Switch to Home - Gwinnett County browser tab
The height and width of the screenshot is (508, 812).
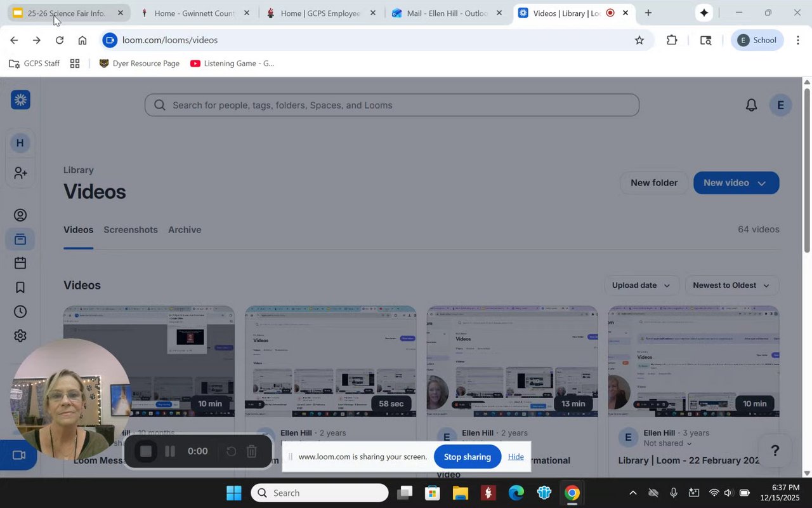[195, 13]
